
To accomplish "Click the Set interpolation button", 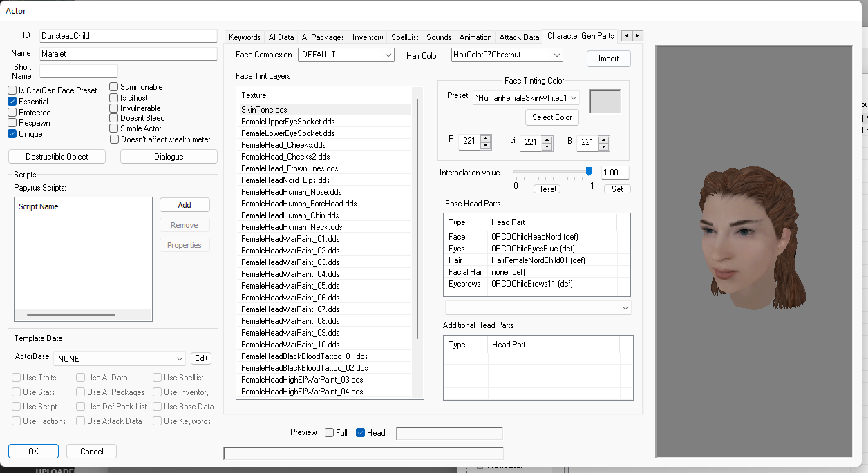I will click(x=617, y=189).
